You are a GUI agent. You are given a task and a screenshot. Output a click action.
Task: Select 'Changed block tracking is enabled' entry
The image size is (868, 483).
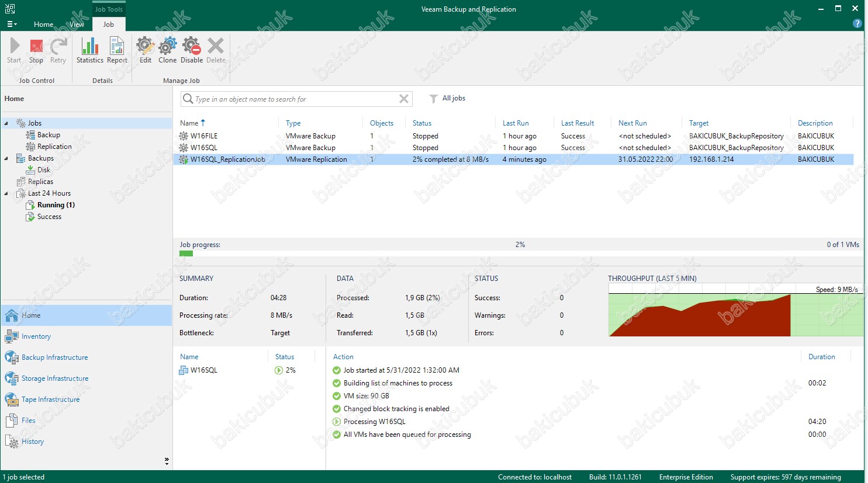click(x=396, y=409)
